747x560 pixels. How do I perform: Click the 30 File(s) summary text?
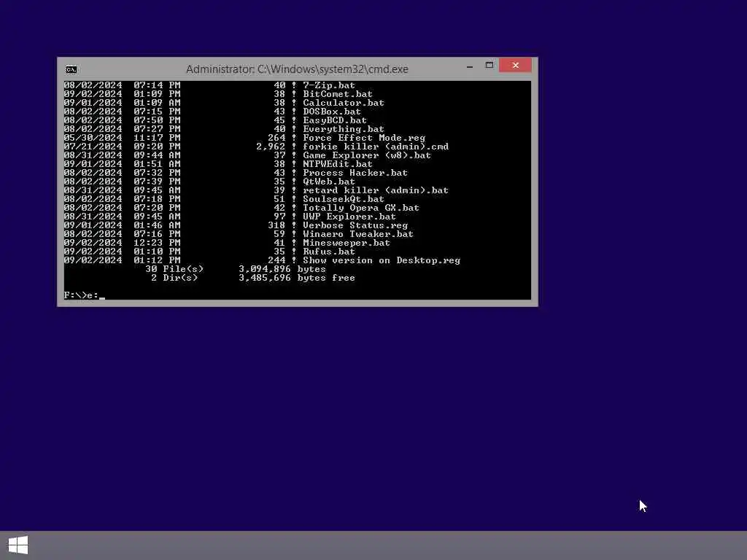pos(174,269)
